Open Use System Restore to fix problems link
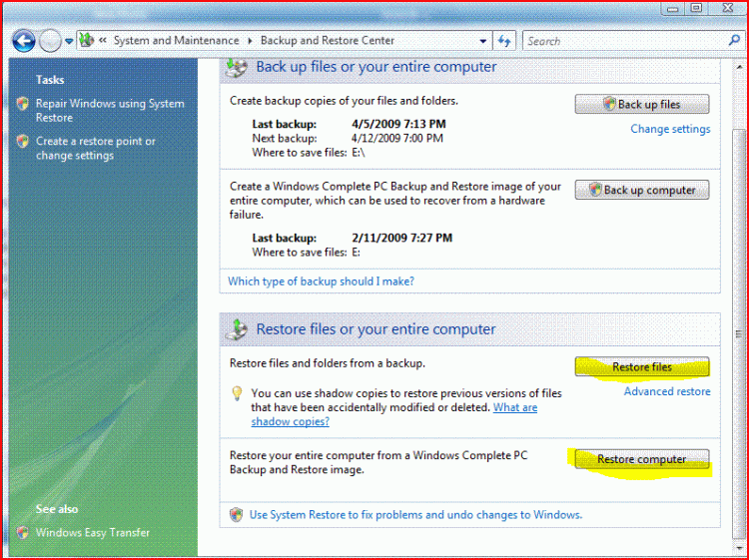Image resolution: width=749 pixels, height=560 pixels. click(x=415, y=515)
